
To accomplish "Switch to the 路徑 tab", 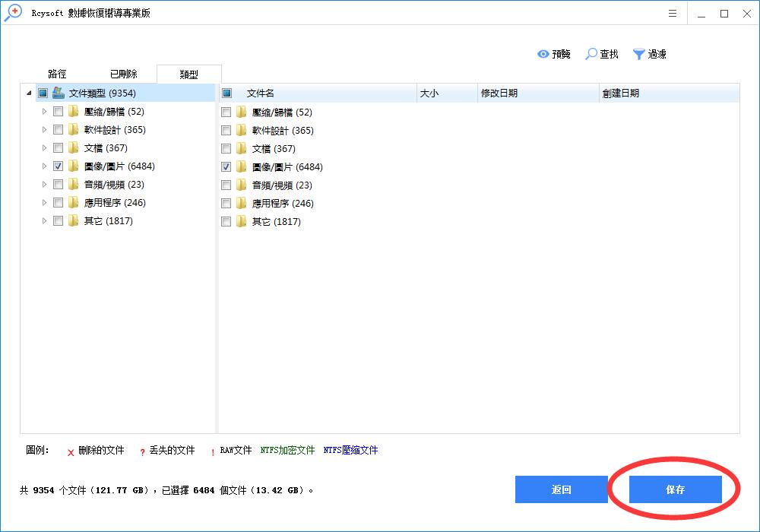I will point(58,74).
